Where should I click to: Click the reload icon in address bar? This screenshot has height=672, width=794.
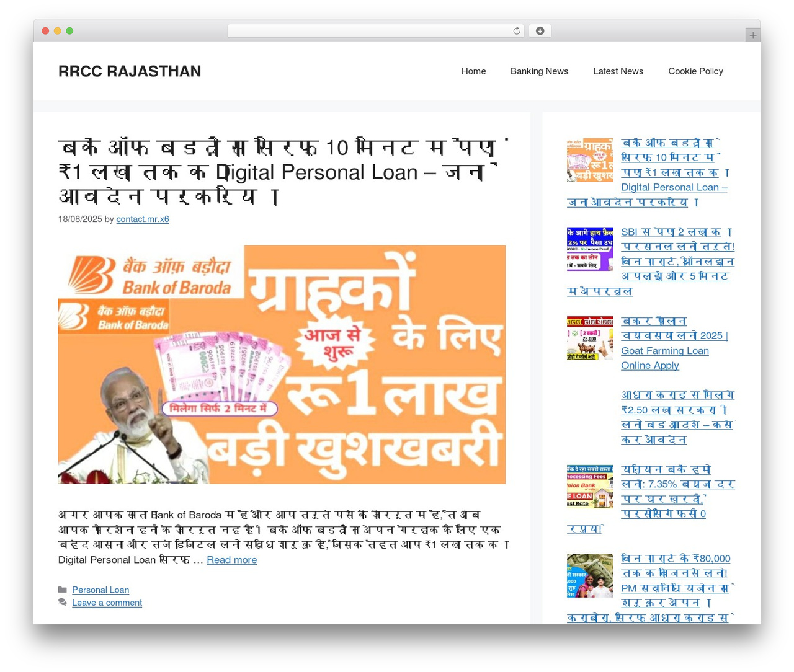tap(517, 31)
